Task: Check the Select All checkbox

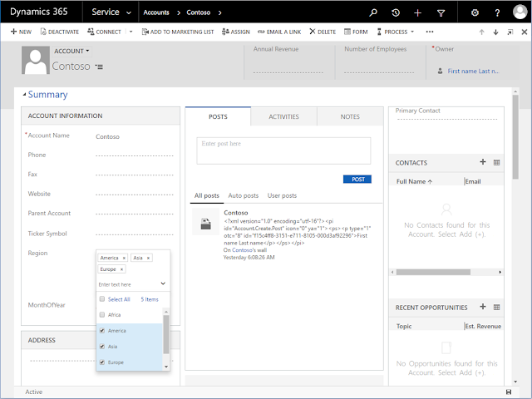Action: coord(102,299)
